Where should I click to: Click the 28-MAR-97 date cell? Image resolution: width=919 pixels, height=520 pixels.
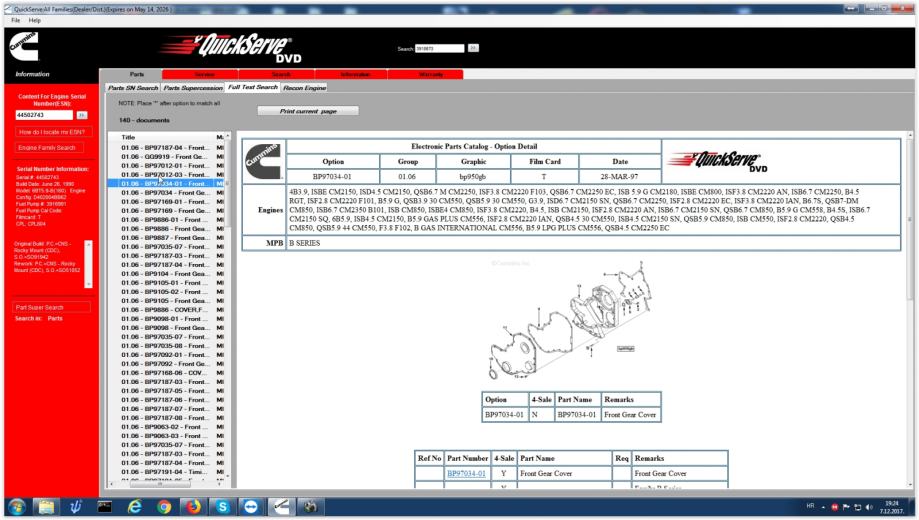coord(620,176)
